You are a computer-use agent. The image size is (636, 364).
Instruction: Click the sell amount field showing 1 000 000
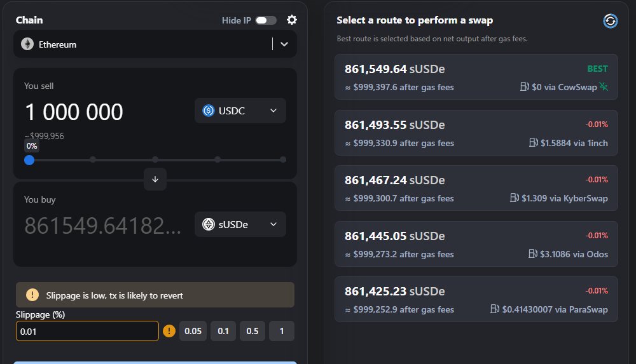(x=74, y=112)
